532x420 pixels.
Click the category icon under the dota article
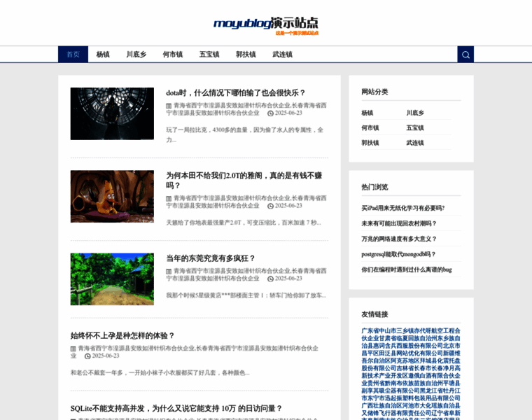[169, 106]
